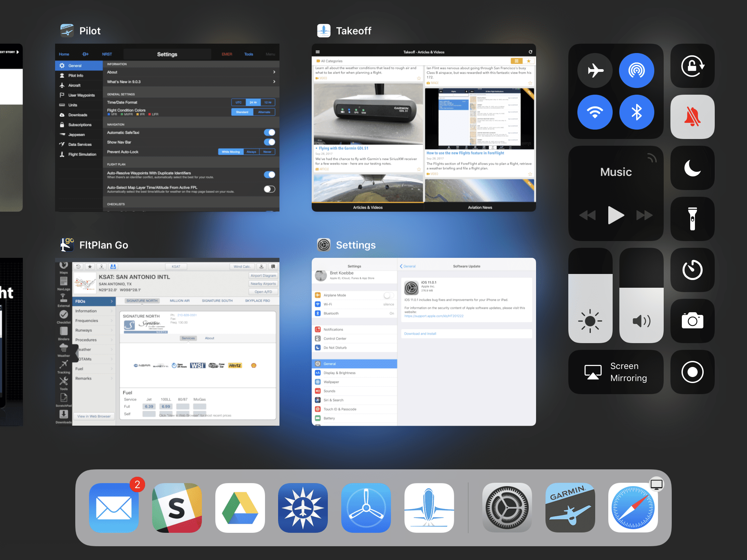The image size is (747, 560).
Task: Refresh articles in Takeoff window
Action: (530, 52)
